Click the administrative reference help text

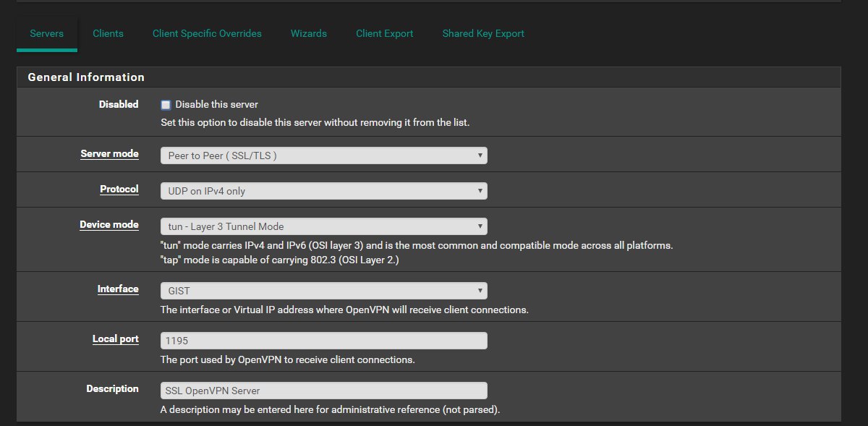click(x=331, y=409)
